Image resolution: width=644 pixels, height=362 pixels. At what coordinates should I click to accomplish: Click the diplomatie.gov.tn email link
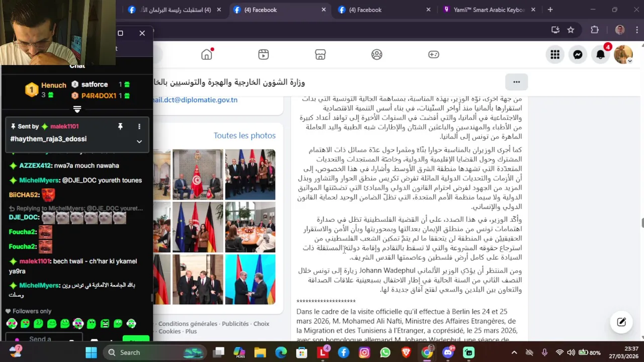tap(195, 100)
